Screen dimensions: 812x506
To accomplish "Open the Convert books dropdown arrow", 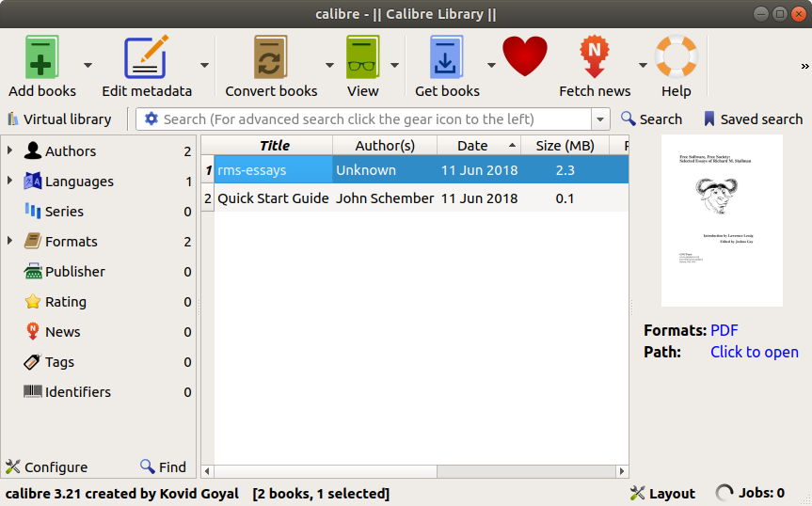I will (x=329, y=65).
